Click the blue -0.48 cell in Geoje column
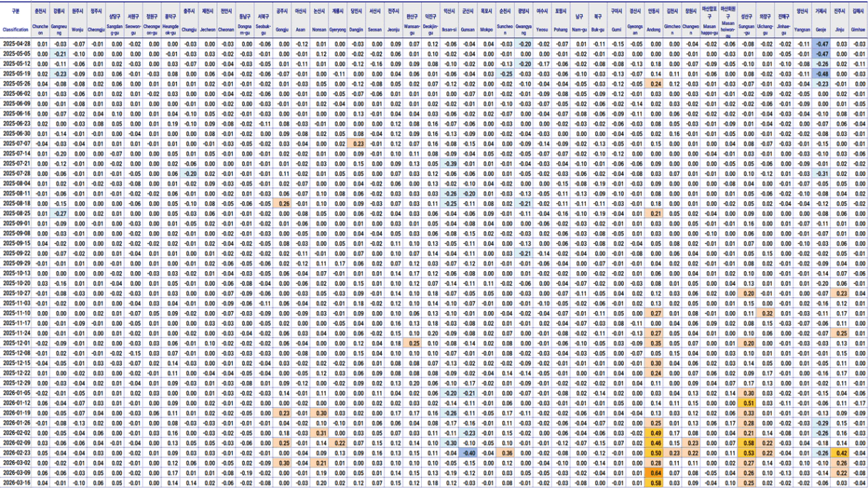 click(x=821, y=73)
